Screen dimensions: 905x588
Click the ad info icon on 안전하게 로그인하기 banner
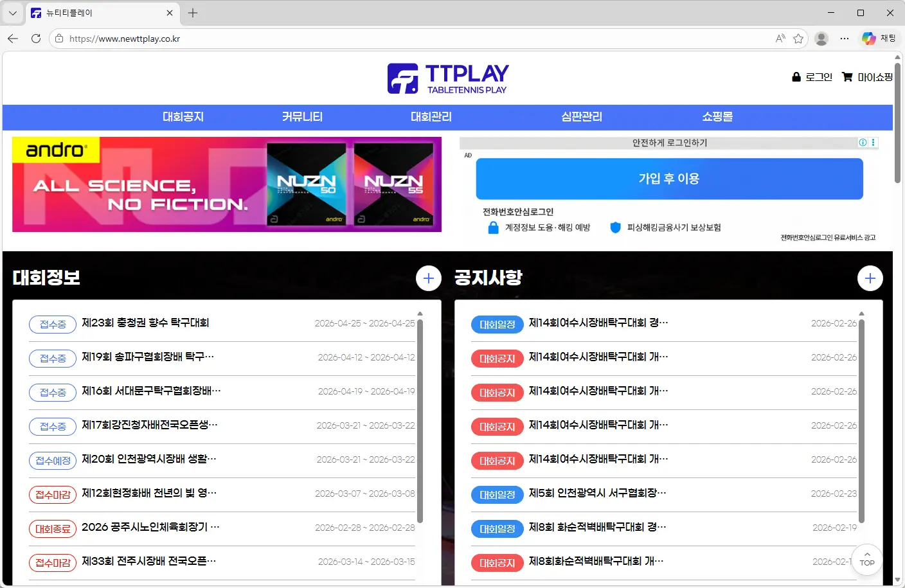click(x=862, y=142)
